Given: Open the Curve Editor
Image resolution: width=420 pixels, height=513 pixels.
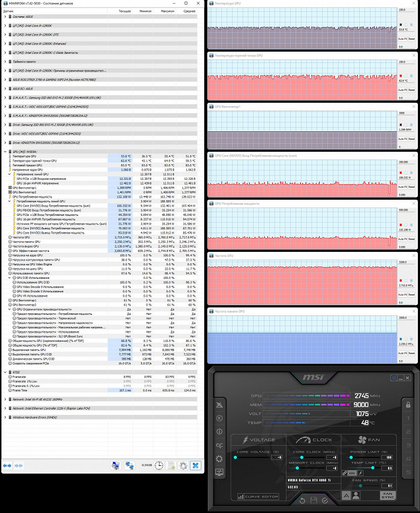Looking at the screenshot, I should tap(258, 497).
